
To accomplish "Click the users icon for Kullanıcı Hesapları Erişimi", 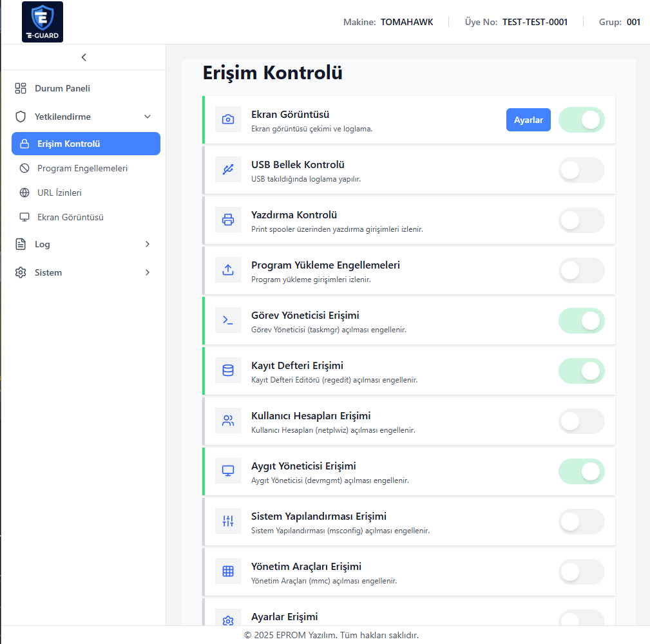I will pyautogui.click(x=227, y=421).
